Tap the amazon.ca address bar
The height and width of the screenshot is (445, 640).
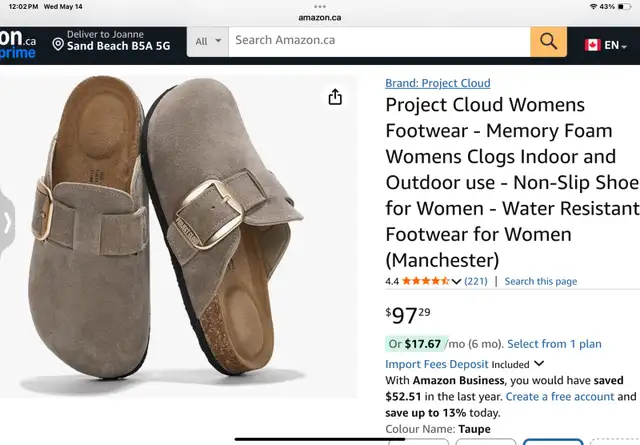coord(320,18)
